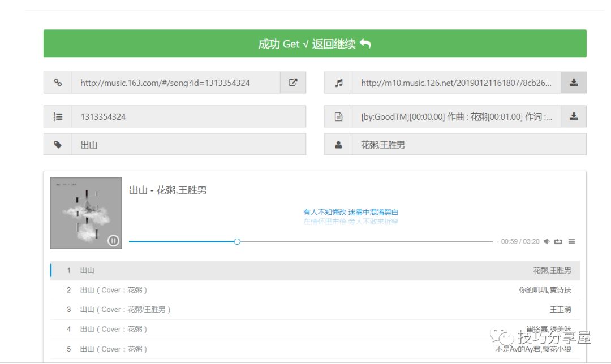Viewport: 611px width, 364px height.
Task: Click the document icon beside the lyrics field
Action: [338, 116]
